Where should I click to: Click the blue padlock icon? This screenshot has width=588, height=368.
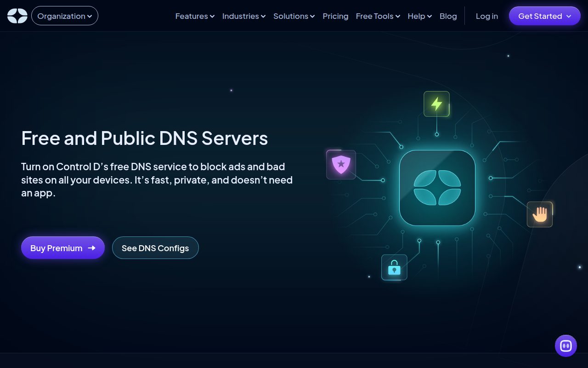click(394, 267)
